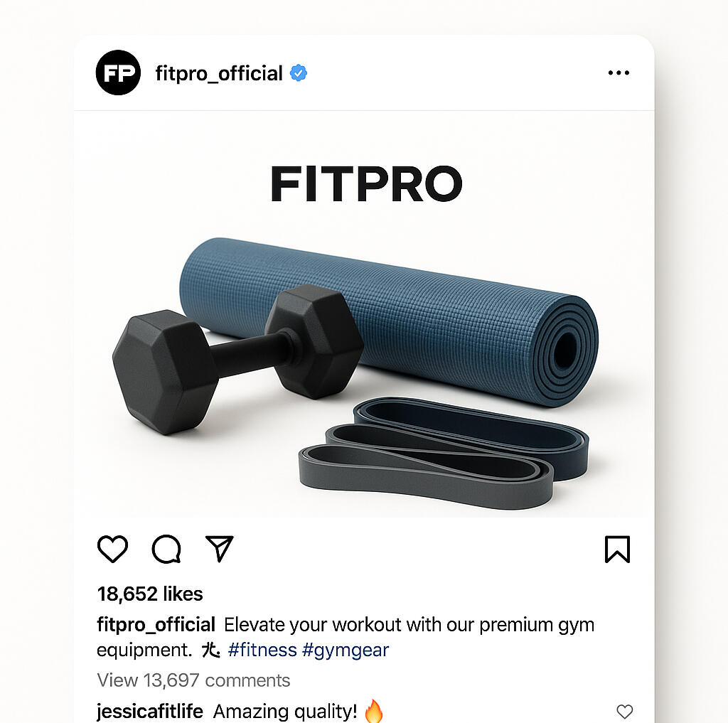This screenshot has height=723, width=728.
Task: Save post with the bookmark icon
Action: point(618,549)
